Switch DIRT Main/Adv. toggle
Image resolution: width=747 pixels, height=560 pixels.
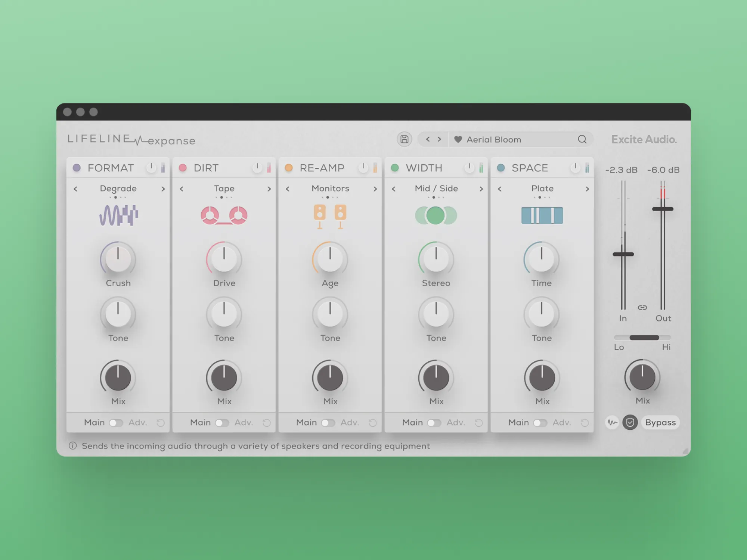[x=222, y=423]
